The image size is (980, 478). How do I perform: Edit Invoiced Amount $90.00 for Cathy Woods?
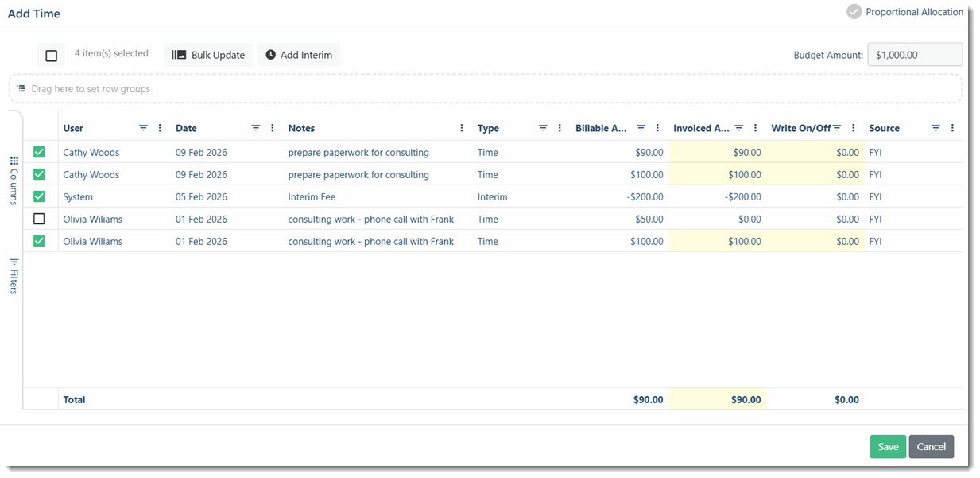pyautogui.click(x=718, y=152)
